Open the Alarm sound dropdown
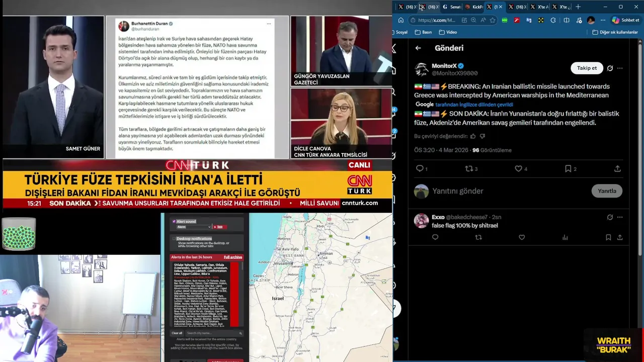The image size is (644, 362). tap(194, 227)
